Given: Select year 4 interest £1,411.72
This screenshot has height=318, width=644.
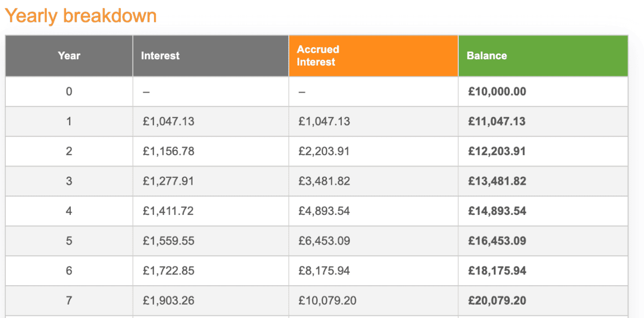Looking at the screenshot, I should pos(169,211).
